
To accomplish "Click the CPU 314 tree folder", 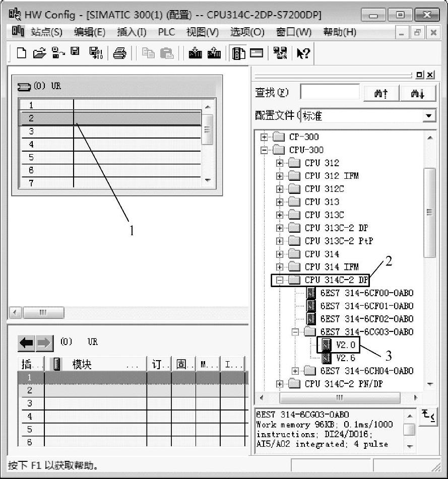I will click(x=314, y=254).
